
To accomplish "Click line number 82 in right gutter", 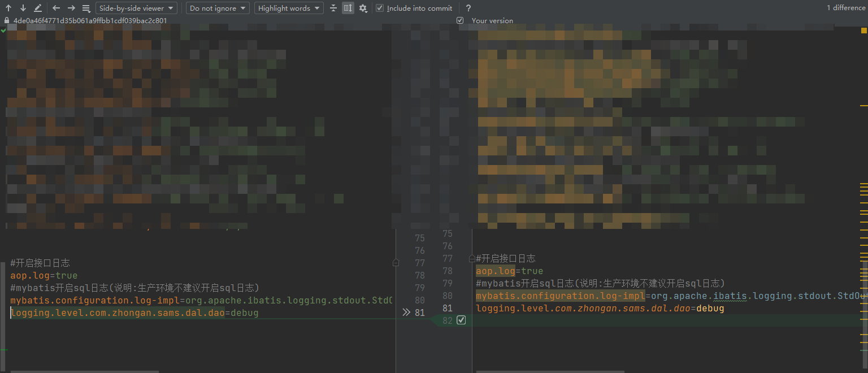I will point(447,320).
